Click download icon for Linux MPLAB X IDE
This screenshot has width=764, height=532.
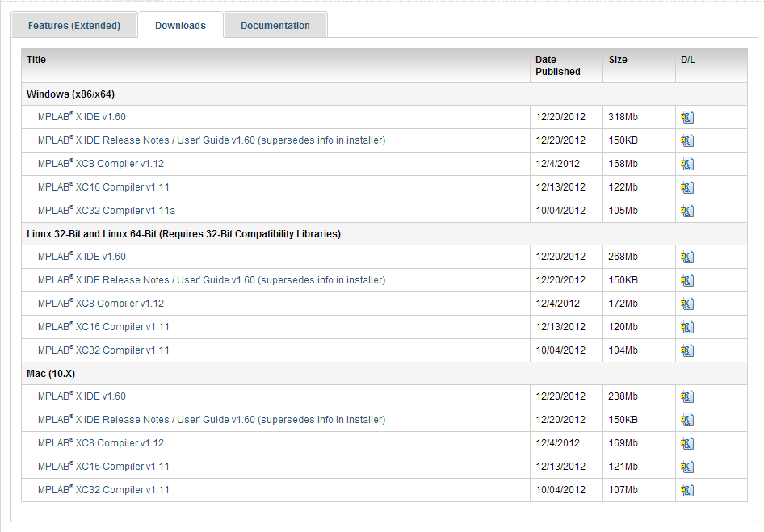(687, 258)
